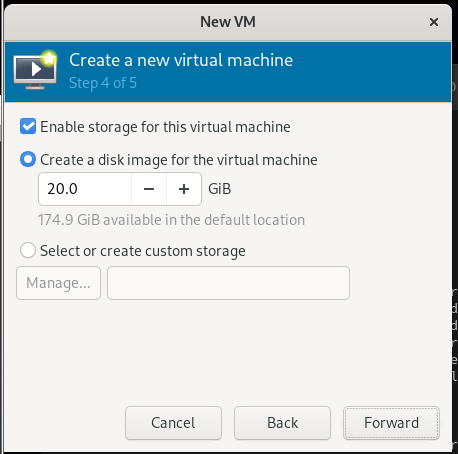Viewport: 458px width, 454px height.
Task: Click the 'Step 4 of 5' text
Action: click(103, 83)
